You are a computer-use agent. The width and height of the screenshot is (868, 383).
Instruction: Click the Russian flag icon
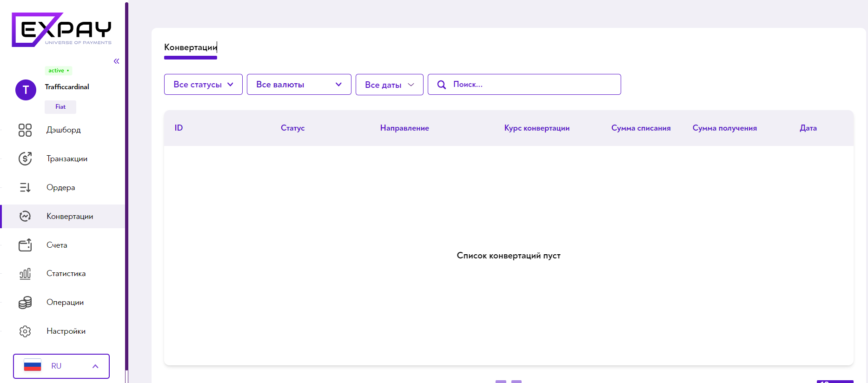[33, 366]
